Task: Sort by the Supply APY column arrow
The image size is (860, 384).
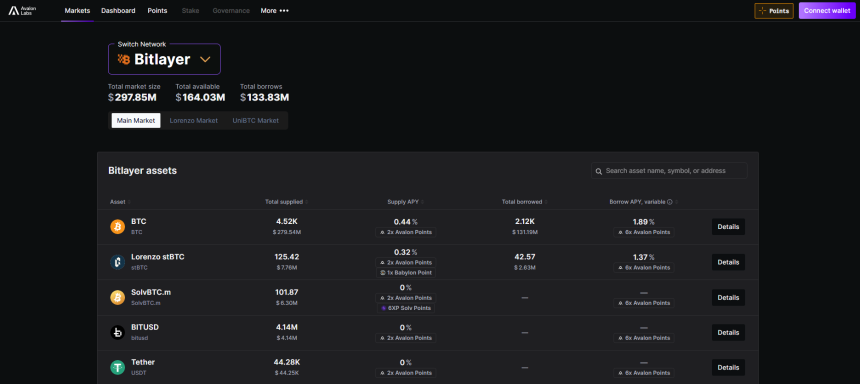Action: click(x=422, y=202)
